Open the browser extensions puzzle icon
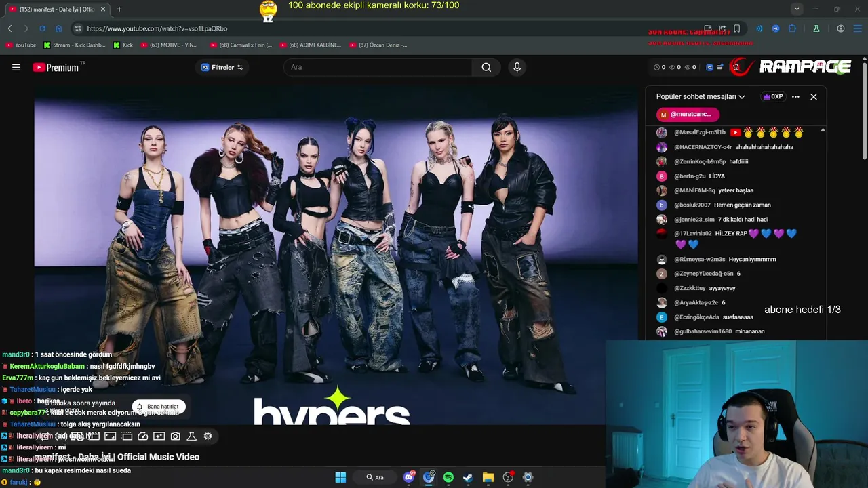 click(791, 28)
